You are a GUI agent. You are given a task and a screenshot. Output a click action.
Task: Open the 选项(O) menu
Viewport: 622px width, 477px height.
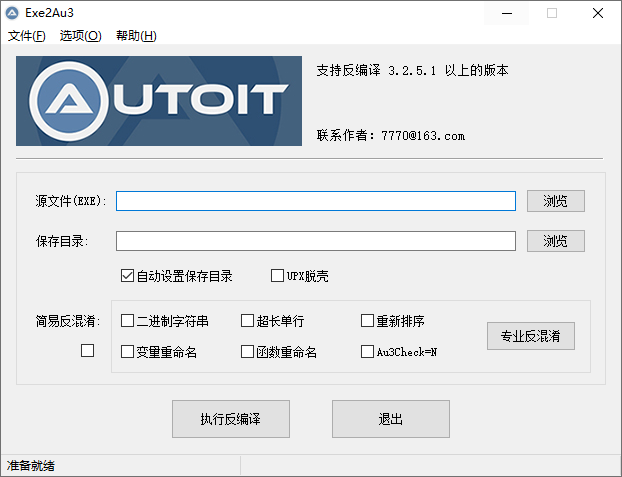click(x=81, y=36)
